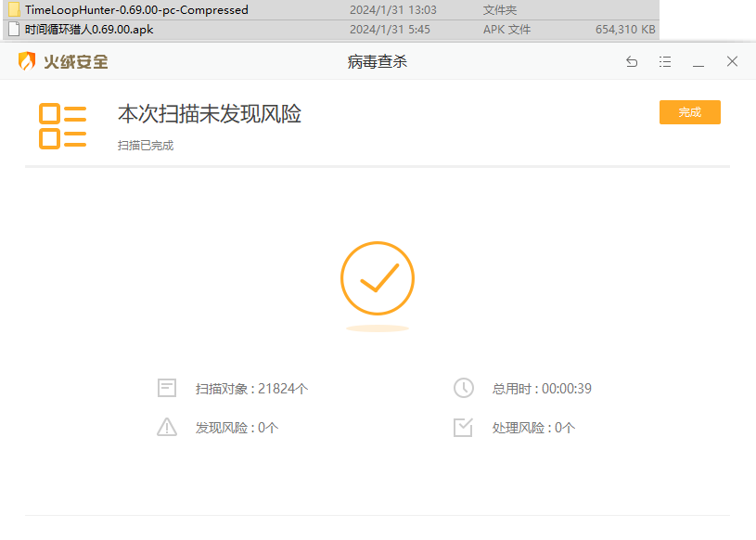Click the large orange checkmark circle
Viewport: 756px width, 540px height.
377,278
